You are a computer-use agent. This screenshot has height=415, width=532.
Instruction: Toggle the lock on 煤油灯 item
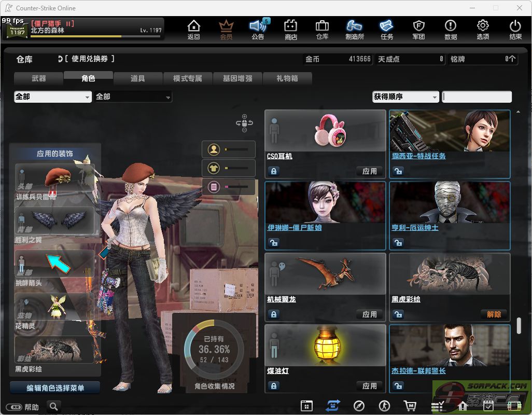click(x=274, y=386)
